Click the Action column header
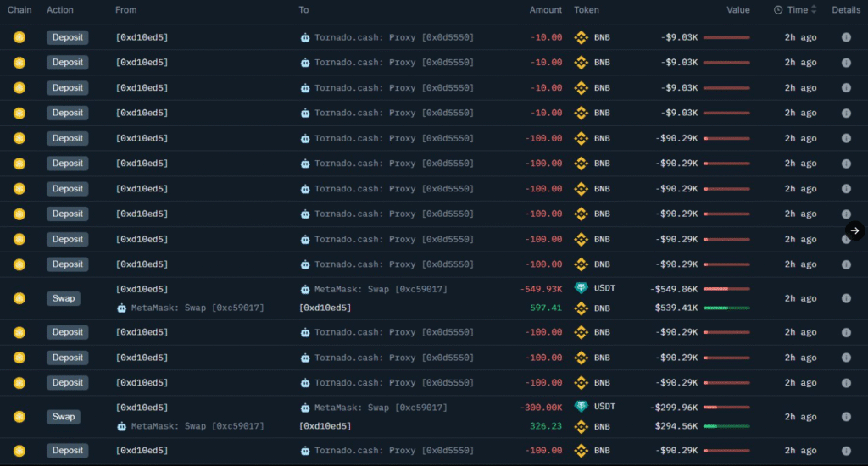Viewport: 868px width, 466px height. click(60, 10)
